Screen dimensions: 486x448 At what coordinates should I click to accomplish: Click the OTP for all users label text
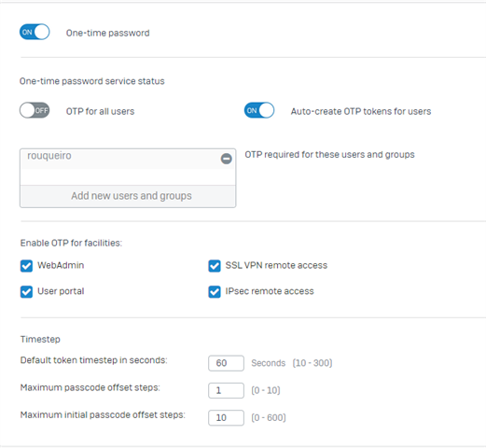(x=100, y=111)
